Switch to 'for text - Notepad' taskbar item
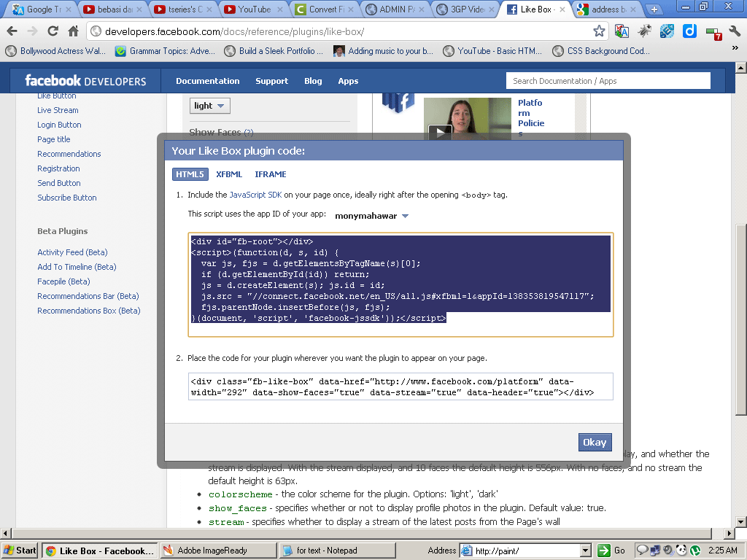The height and width of the screenshot is (560, 747). [337, 551]
